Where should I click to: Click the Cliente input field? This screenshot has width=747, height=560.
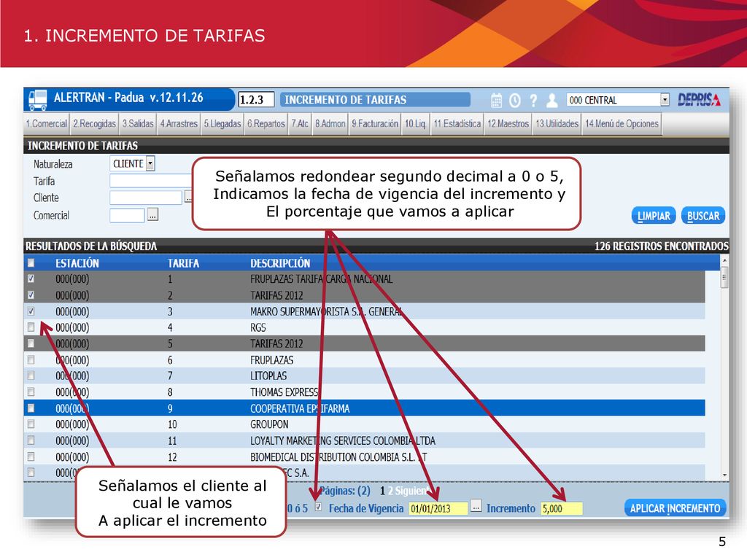pyautogui.click(x=146, y=197)
